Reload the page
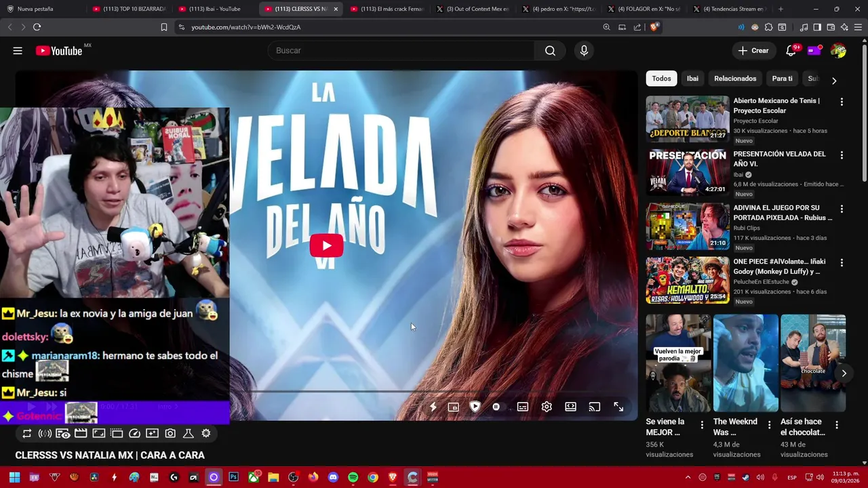 (x=37, y=27)
